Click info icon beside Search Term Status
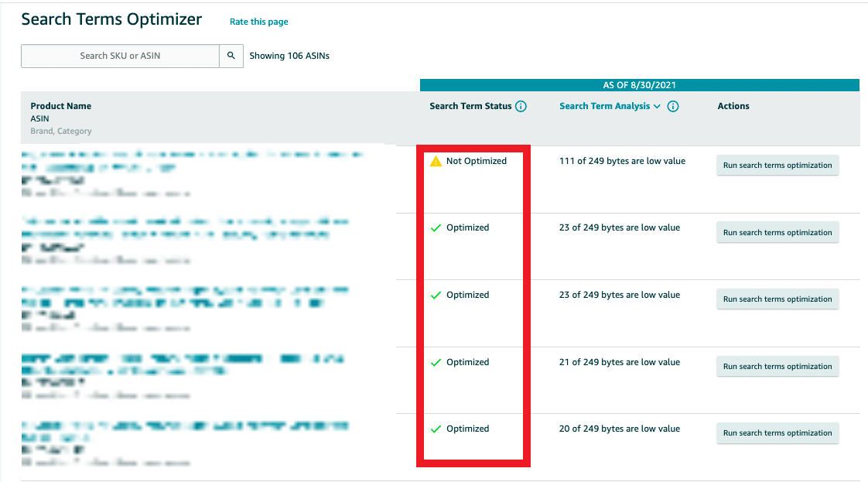Viewport: 868px width, 482px height. coord(521,107)
